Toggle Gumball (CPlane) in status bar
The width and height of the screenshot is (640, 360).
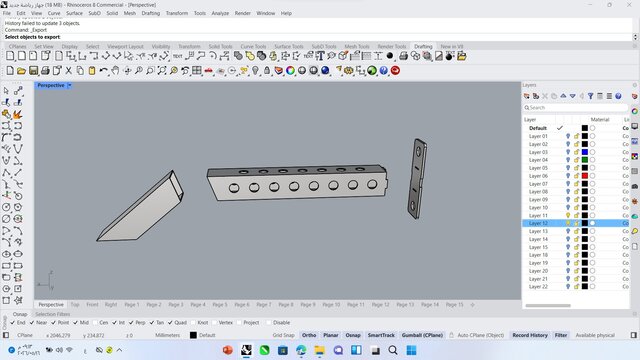pos(422,335)
